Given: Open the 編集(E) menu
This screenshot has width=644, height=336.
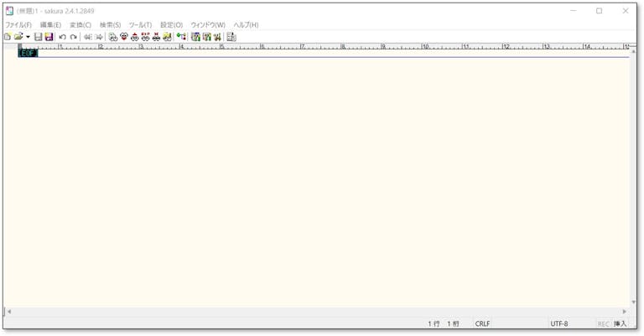Looking at the screenshot, I should click(50, 25).
